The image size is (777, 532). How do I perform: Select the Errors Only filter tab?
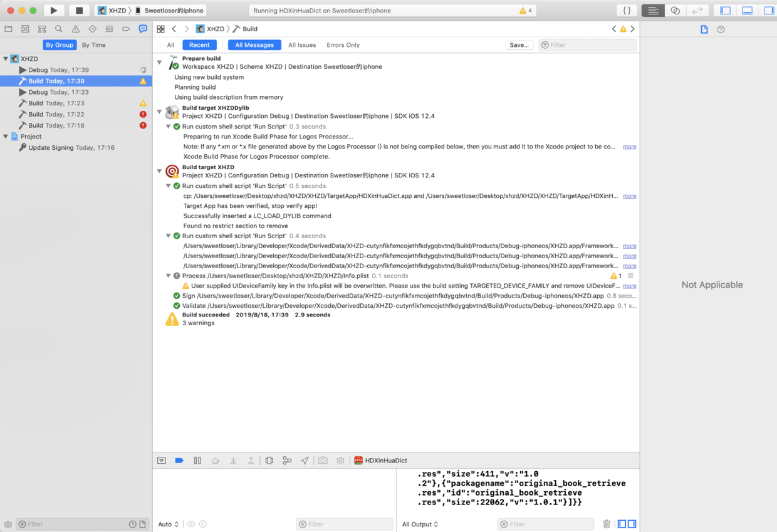343,45
